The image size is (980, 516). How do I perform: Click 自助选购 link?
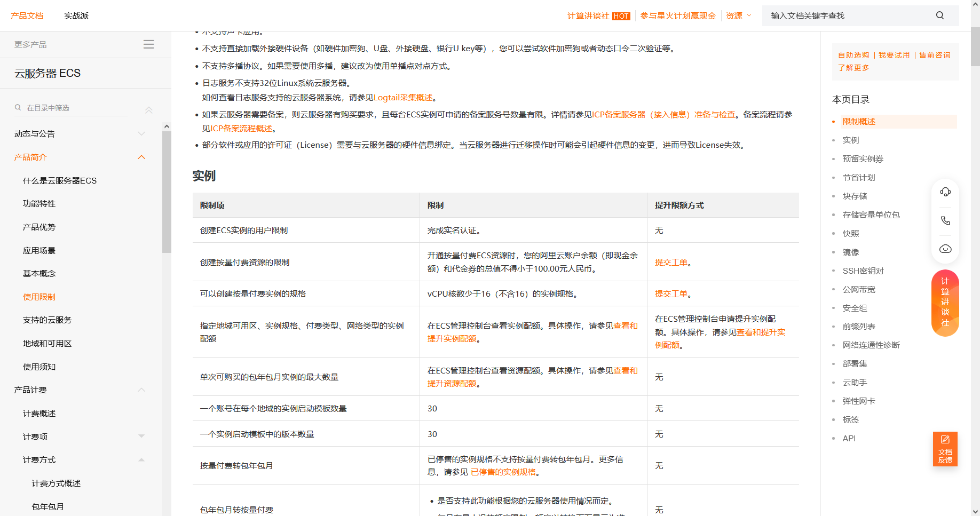point(853,55)
